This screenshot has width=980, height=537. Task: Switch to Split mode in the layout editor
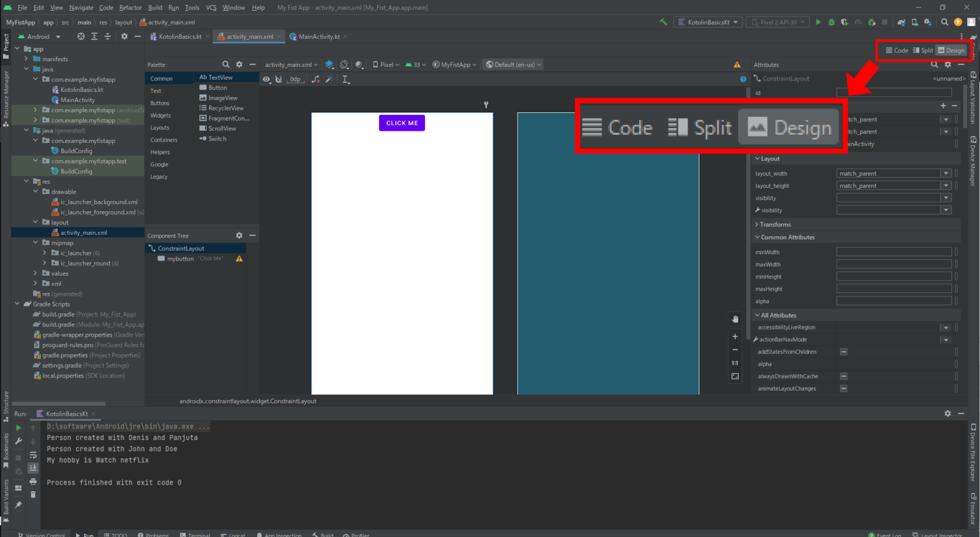pyautogui.click(x=923, y=50)
